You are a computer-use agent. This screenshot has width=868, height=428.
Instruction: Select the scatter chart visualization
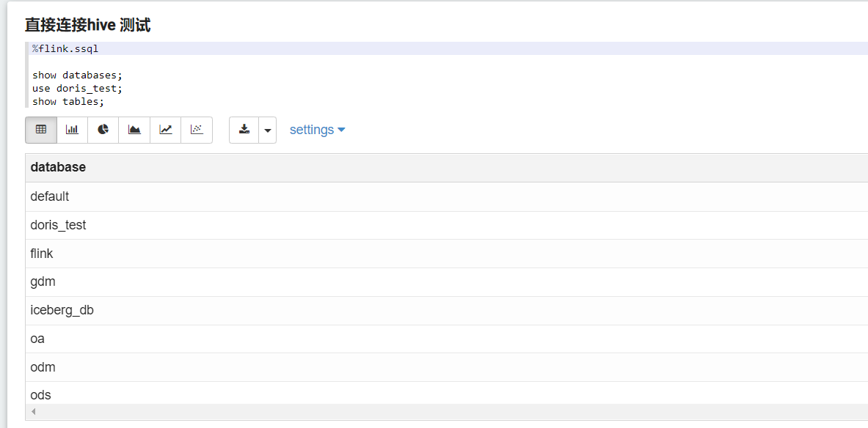[197, 130]
